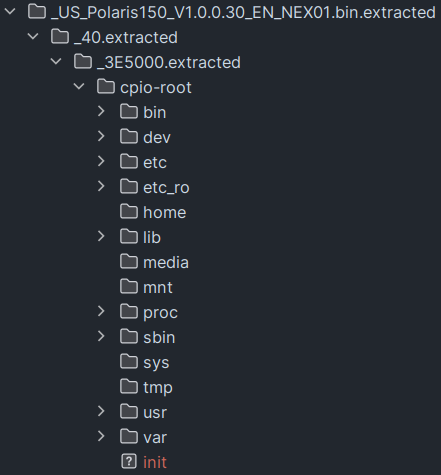
Task: Click the tmp folder icon
Action: click(129, 387)
